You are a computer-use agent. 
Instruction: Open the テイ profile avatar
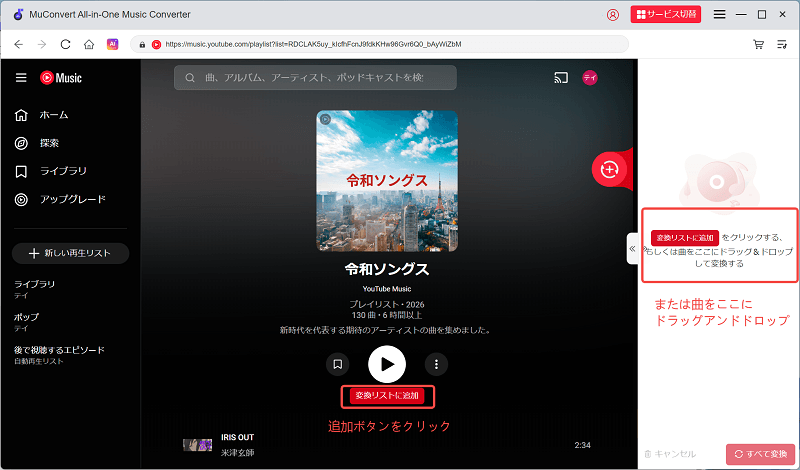(x=590, y=78)
